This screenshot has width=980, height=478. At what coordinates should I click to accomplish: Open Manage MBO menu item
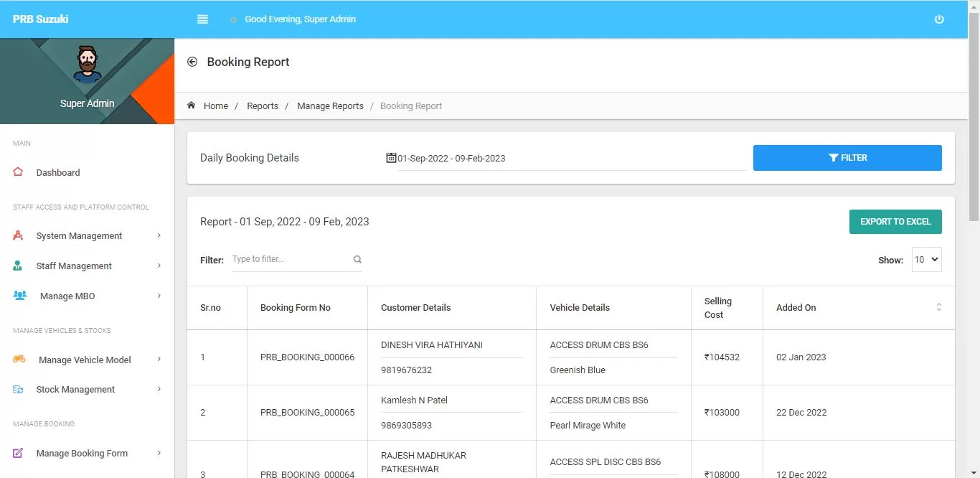pyautogui.click(x=87, y=296)
